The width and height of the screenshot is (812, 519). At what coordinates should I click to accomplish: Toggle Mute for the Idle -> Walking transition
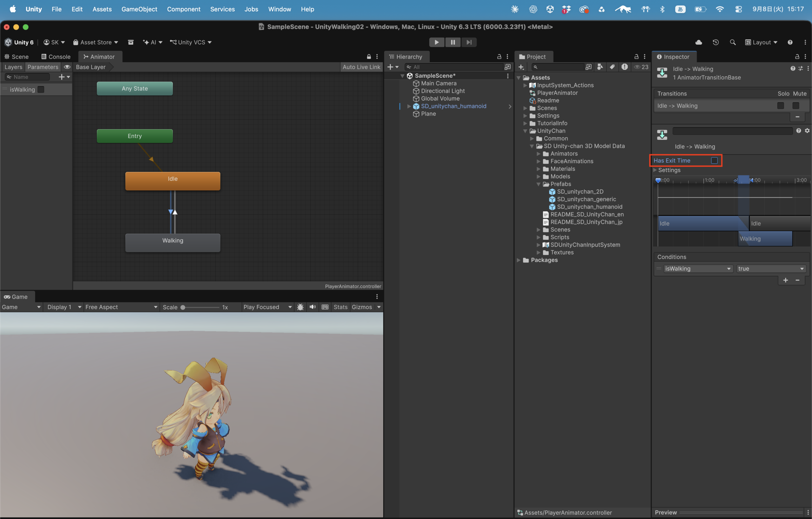tap(796, 106)
